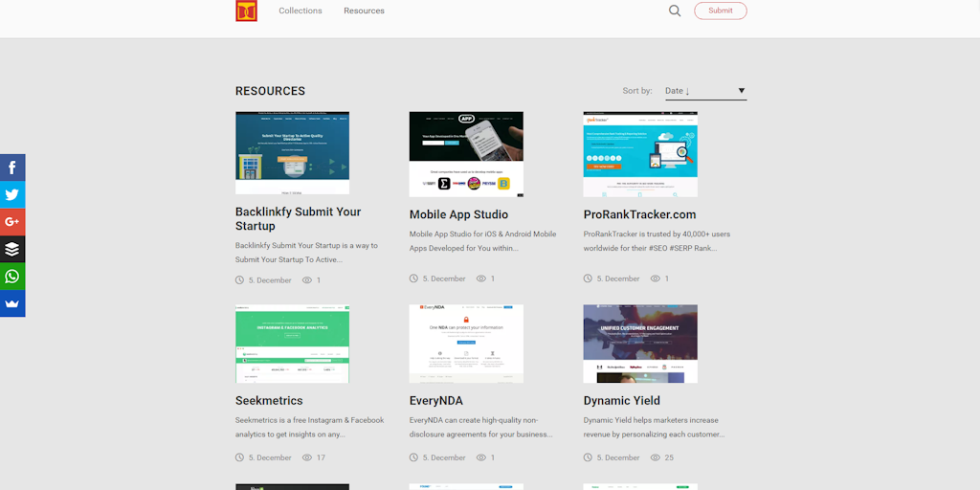Screen dimensions: 980x490
Task: Click clock icon under Seekmetrics card
Action: (239, 457)
